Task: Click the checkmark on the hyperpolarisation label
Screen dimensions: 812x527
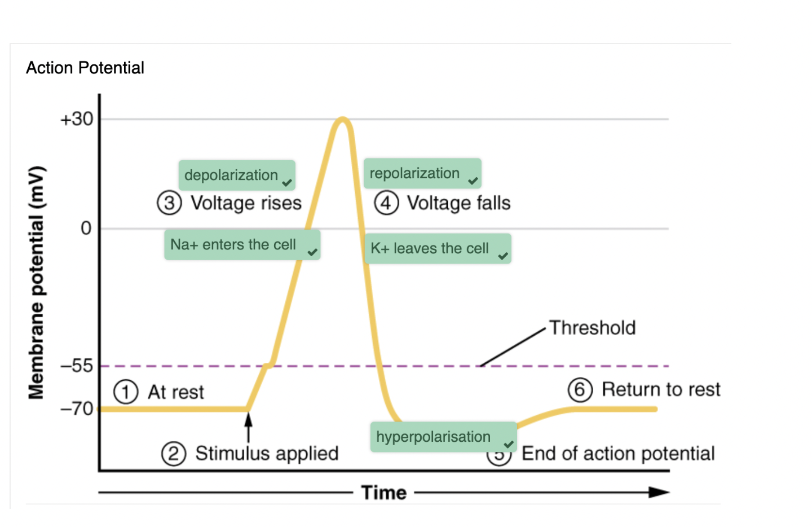Action: tap(509, 444)
